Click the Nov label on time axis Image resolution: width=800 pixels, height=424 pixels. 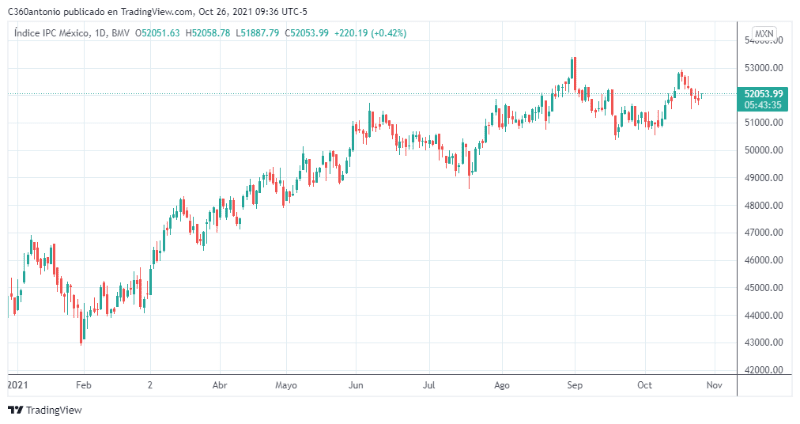(713, 383)
